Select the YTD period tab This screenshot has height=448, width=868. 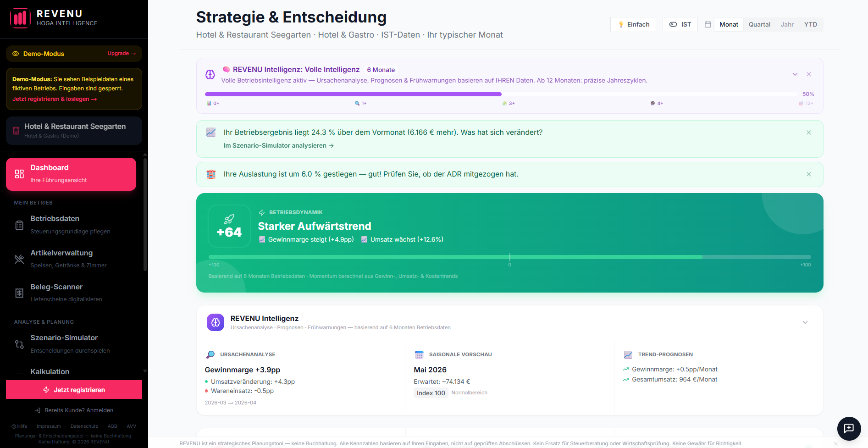tap(810, 24)
